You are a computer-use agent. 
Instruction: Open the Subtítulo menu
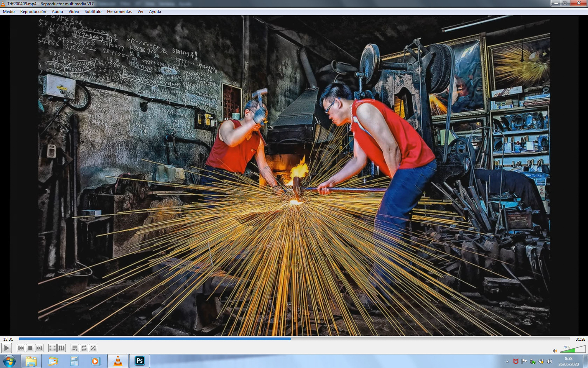coord(93,11)
